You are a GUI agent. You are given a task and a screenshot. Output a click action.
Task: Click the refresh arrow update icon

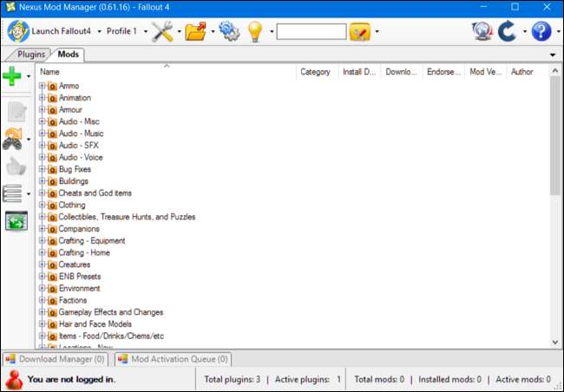click(508, 32)
